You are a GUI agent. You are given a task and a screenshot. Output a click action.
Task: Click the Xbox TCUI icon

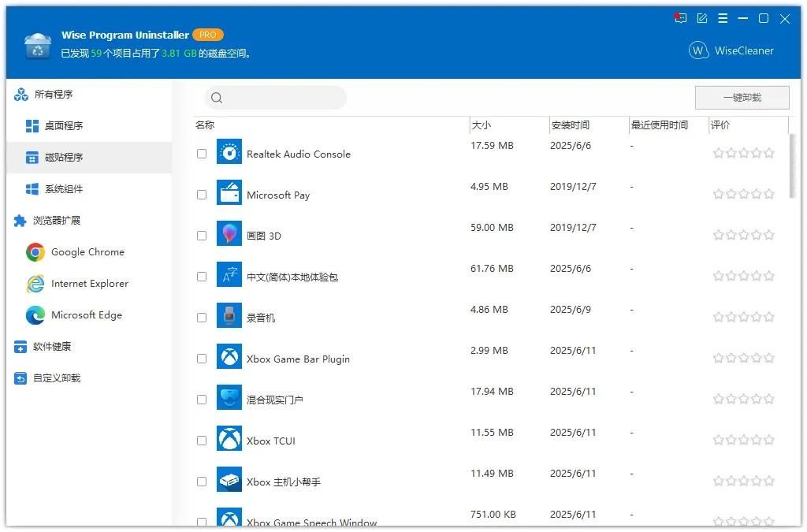229,438
